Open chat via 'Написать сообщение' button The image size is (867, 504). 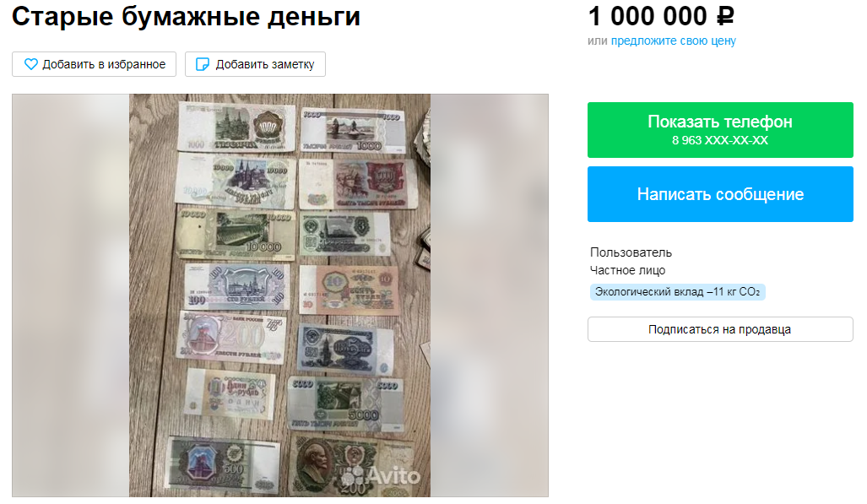[x=720, y=194]
